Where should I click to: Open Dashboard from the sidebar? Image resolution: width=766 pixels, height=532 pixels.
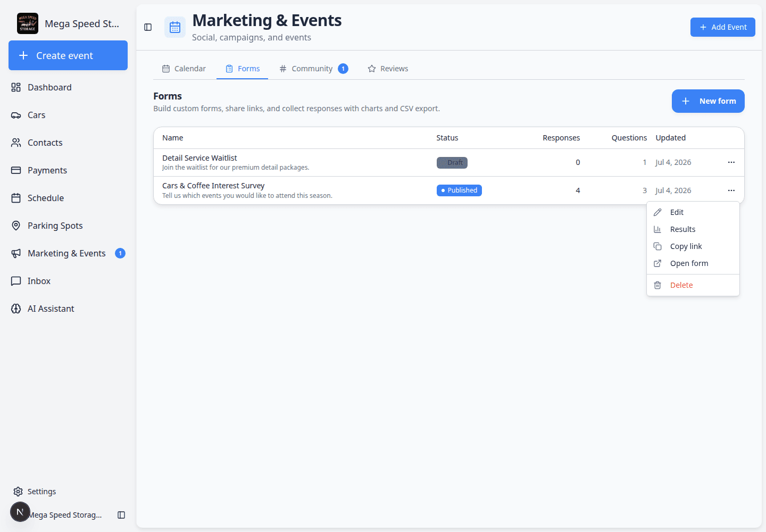68,87
